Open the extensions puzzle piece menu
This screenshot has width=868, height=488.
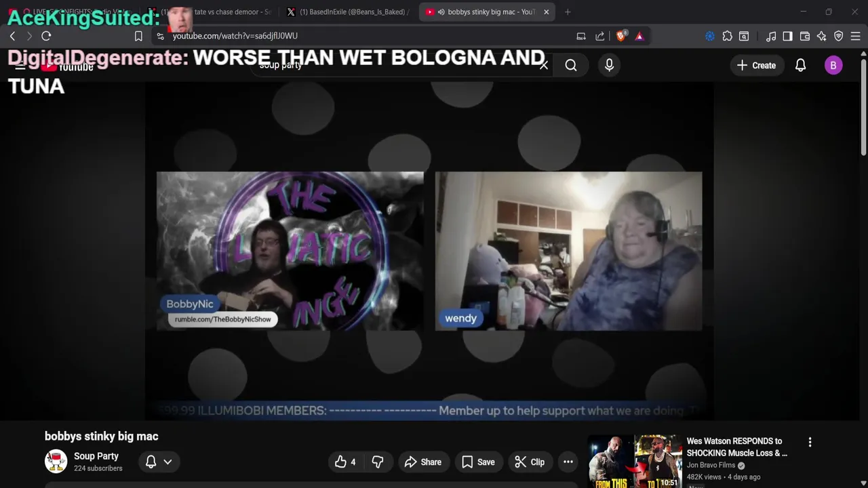727,36
